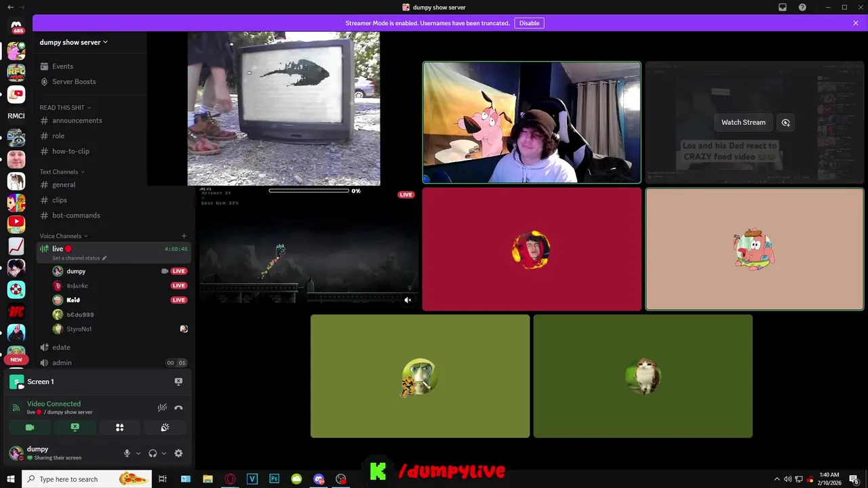
Task: Open Windows Start menu
Action: coord(11,479)
